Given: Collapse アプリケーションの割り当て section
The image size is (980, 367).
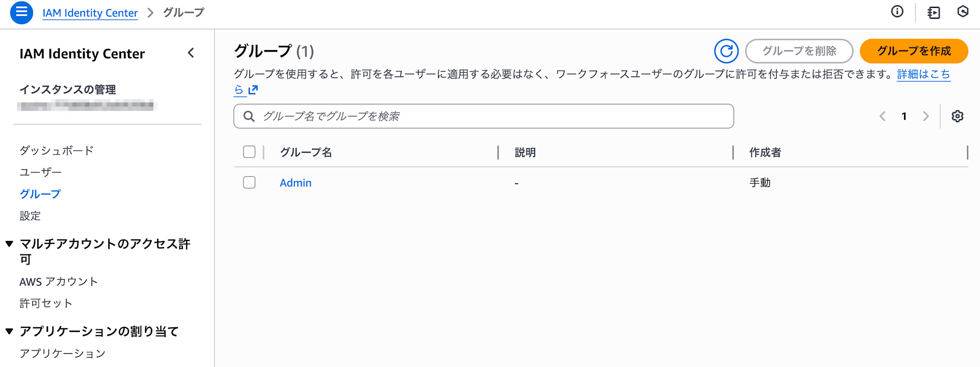Looking at the screenshot, I should click(9, 331).
